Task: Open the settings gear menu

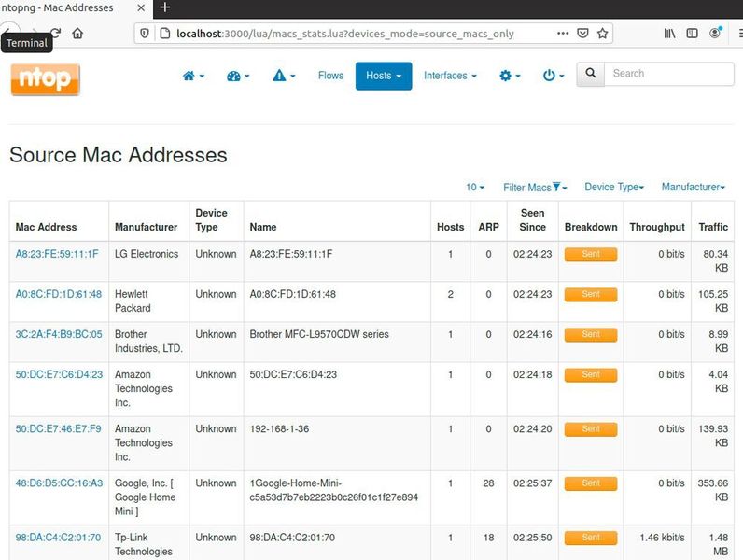Action: pyautogui.click(x=510, y=76)
